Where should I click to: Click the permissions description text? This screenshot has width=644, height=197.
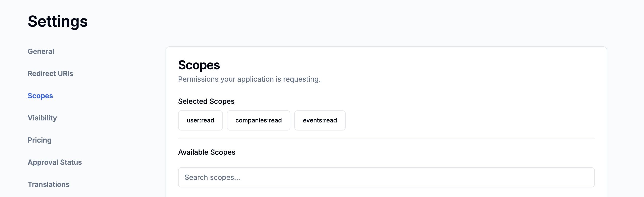pos(249,79)
